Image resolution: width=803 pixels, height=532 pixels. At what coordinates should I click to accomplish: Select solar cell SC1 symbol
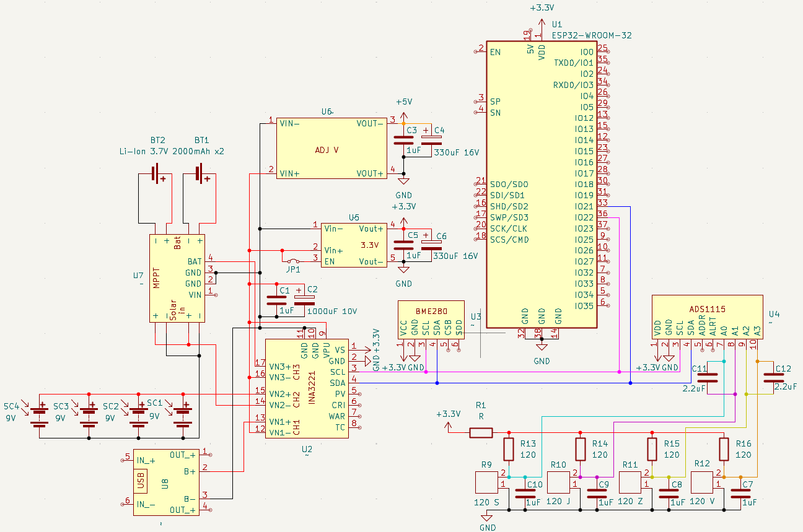pos(183,416)
